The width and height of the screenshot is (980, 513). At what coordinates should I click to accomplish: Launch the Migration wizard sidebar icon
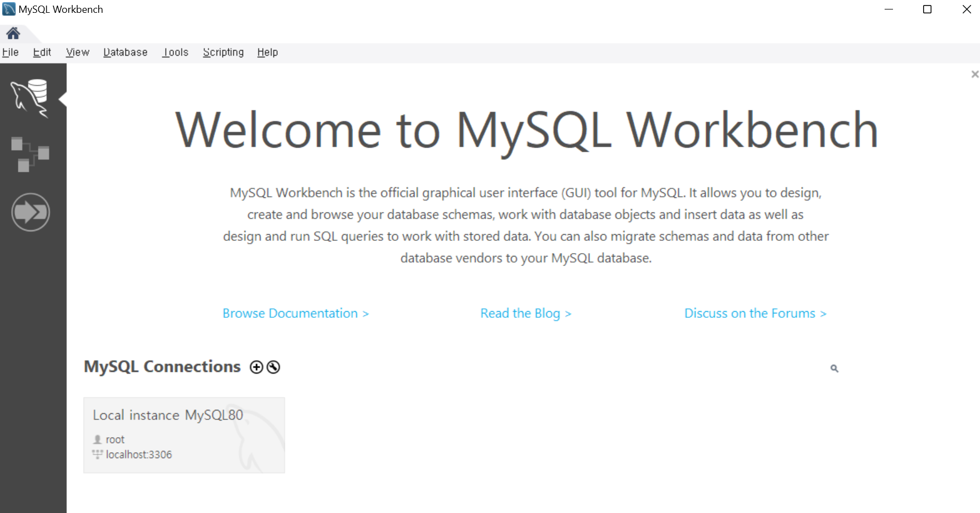pos(31,212)
